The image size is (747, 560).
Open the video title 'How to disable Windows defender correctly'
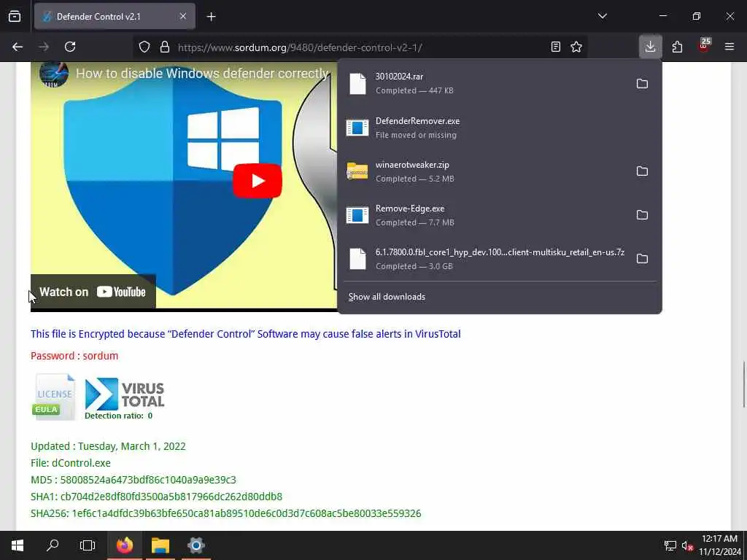coord(202,74)
